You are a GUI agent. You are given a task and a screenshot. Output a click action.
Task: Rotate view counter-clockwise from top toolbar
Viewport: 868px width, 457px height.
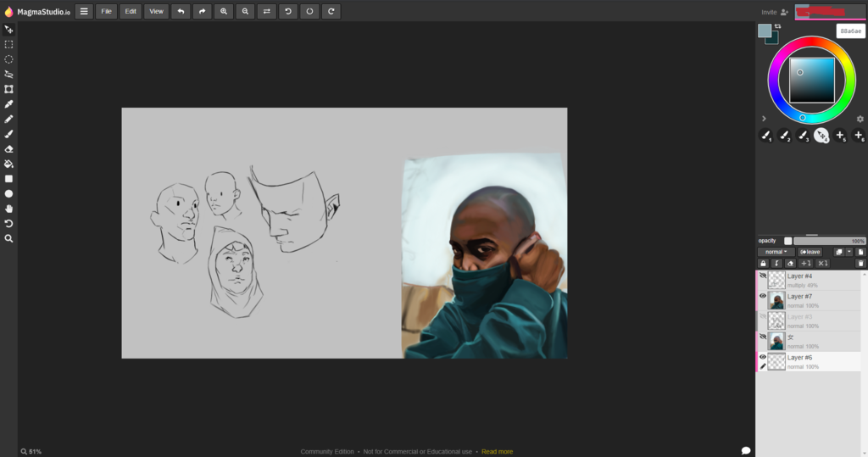(x=288, y=11)
